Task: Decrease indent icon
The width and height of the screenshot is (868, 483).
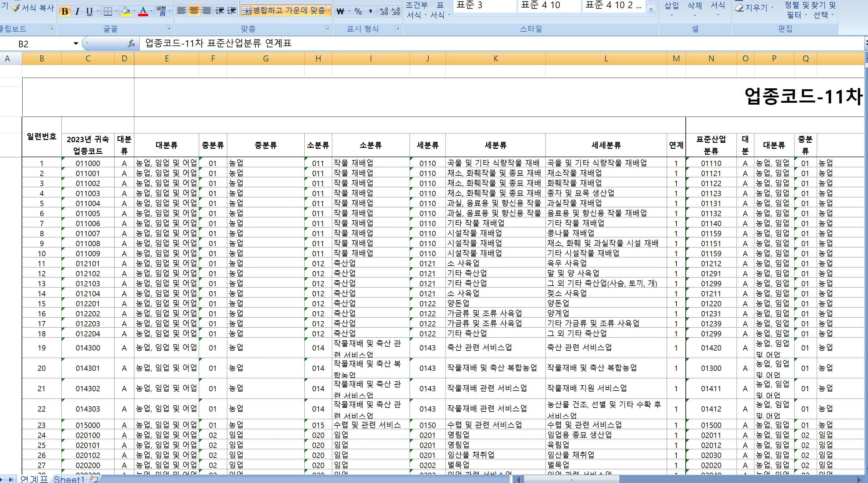Action: point(220,11)
